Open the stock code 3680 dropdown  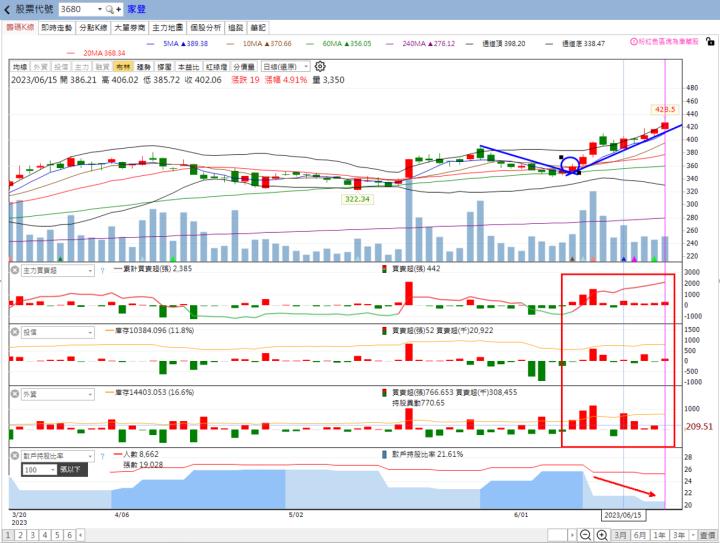[x=100, y=9]
